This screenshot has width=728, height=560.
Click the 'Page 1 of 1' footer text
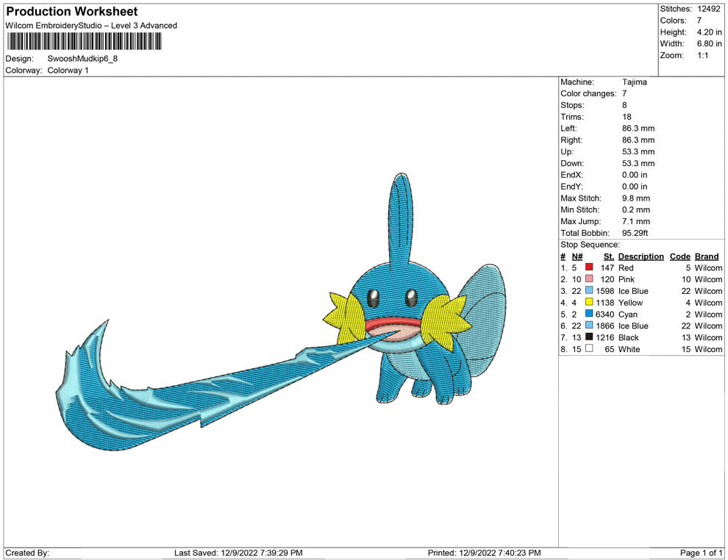[701, 553]
